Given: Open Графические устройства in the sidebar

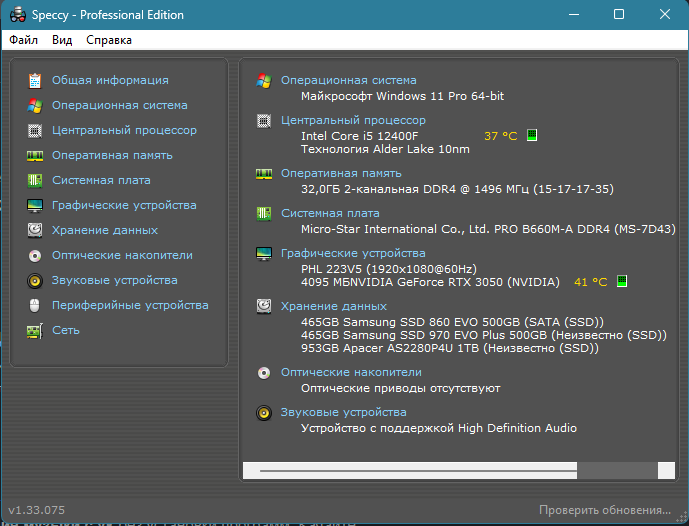Looking at the screenshot, I should pos(124,206).
